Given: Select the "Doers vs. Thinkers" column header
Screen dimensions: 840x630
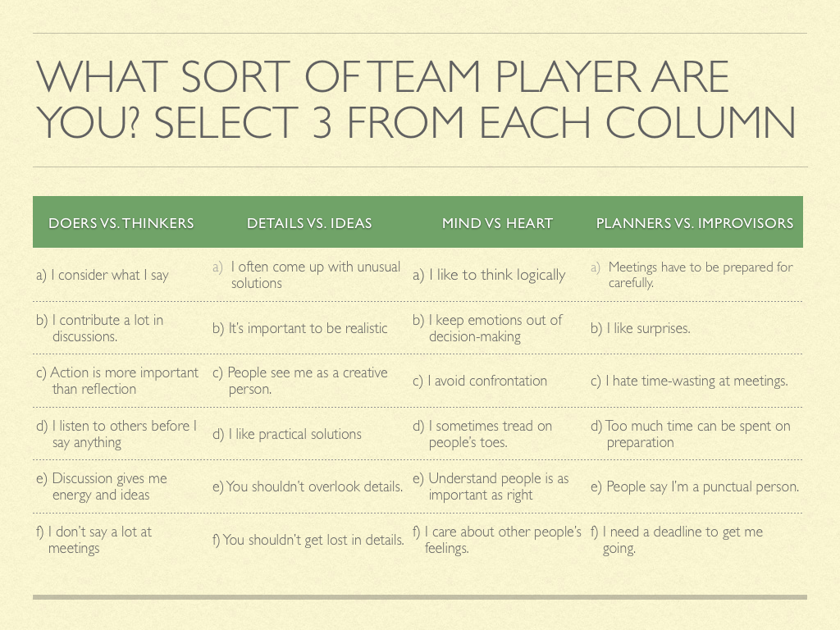Looking at the screenshot, I should point(121,223).
